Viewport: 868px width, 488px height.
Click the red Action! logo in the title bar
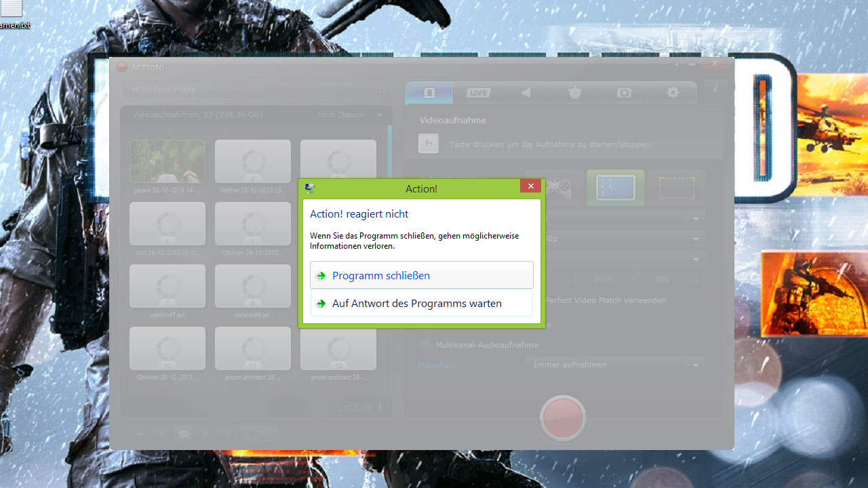pos(122,67)
